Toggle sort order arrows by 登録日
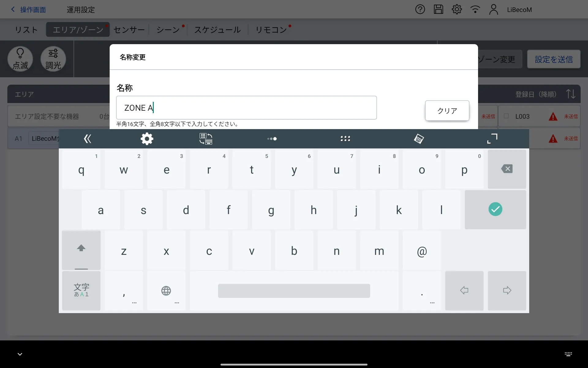Image resolution: width=588 pixels, height=368 pixels. 570,94
